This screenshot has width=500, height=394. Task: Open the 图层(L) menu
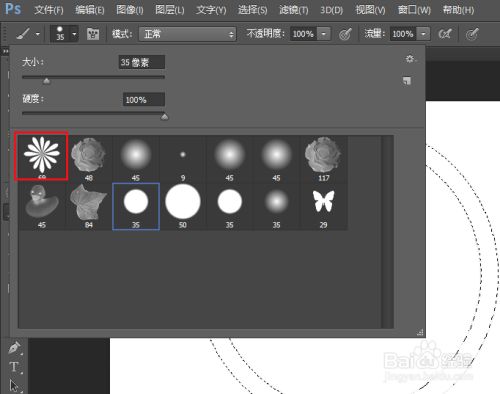click(170, 10)
